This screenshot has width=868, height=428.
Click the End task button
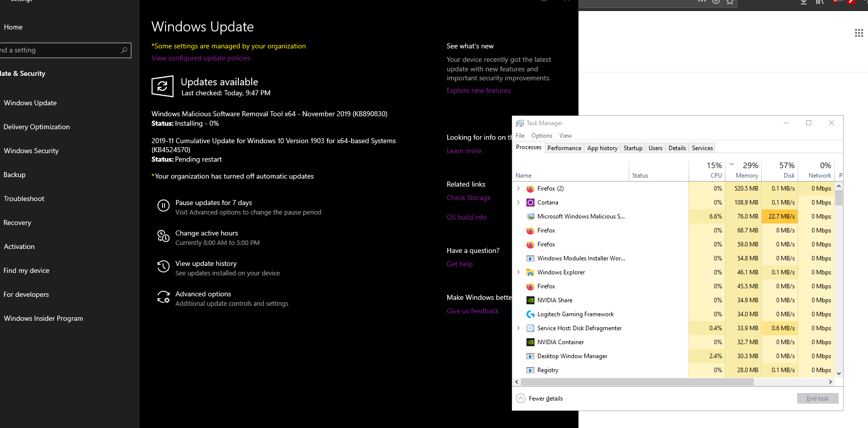[x=818, y=399]
